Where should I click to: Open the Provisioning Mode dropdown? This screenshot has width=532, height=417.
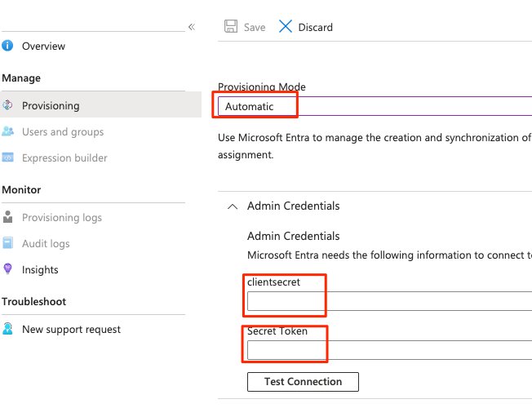(375, 106)
